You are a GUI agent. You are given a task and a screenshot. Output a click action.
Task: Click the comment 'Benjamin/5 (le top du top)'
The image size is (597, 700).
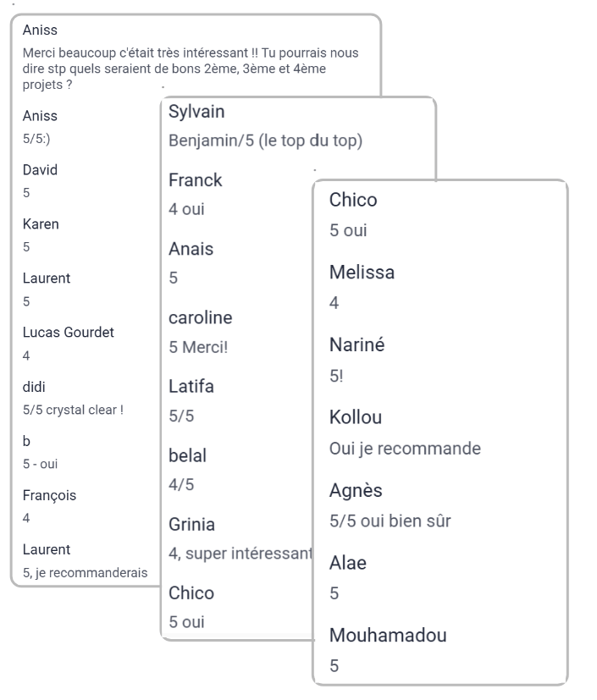pyautogui.click(x=265, y=141)
